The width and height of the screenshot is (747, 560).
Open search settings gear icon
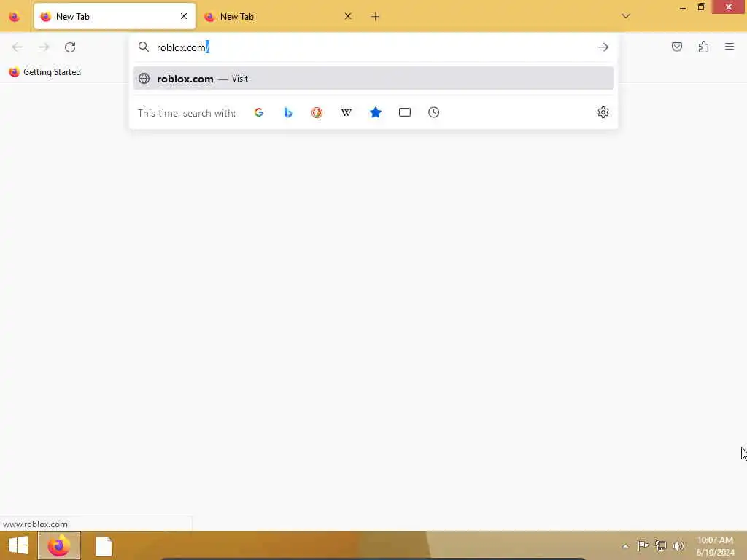click(603, 112)
